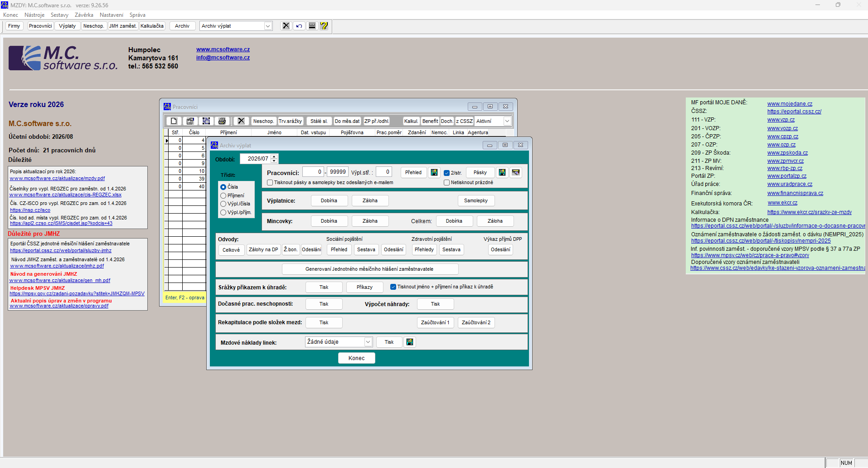
Task: Click the envelope icon right of Pásky
Action: (516, 172)
